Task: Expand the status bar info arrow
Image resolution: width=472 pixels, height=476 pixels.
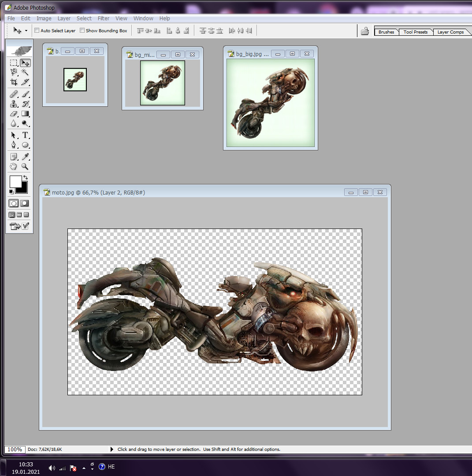Action: click(x=111, y=449)
